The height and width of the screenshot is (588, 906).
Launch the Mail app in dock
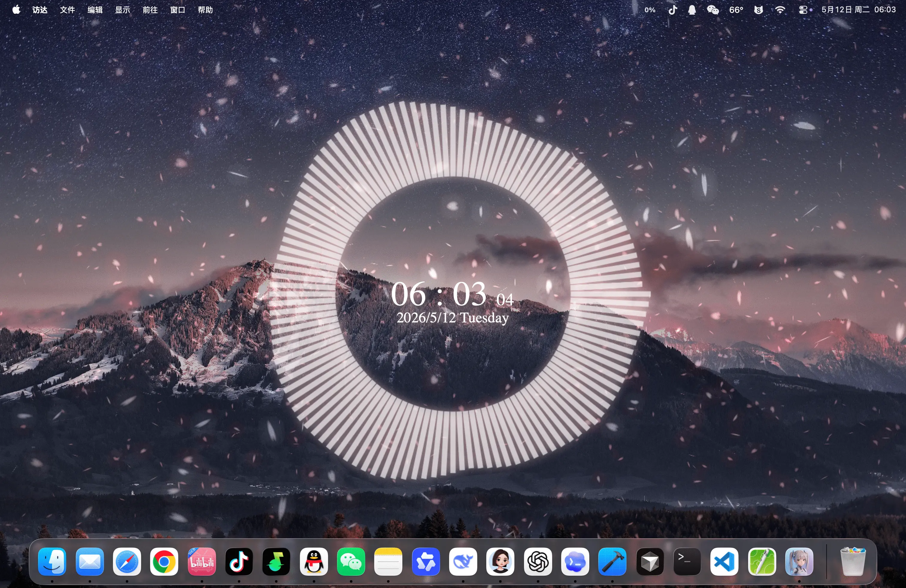pyautogui.click(x=90, y=562)
